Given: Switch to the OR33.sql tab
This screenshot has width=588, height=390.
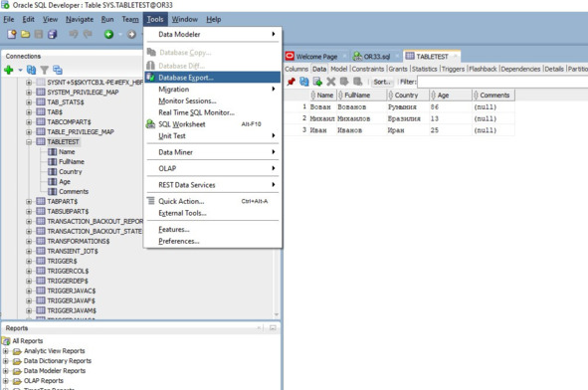Looking at the screenshot, I should 376,57.
